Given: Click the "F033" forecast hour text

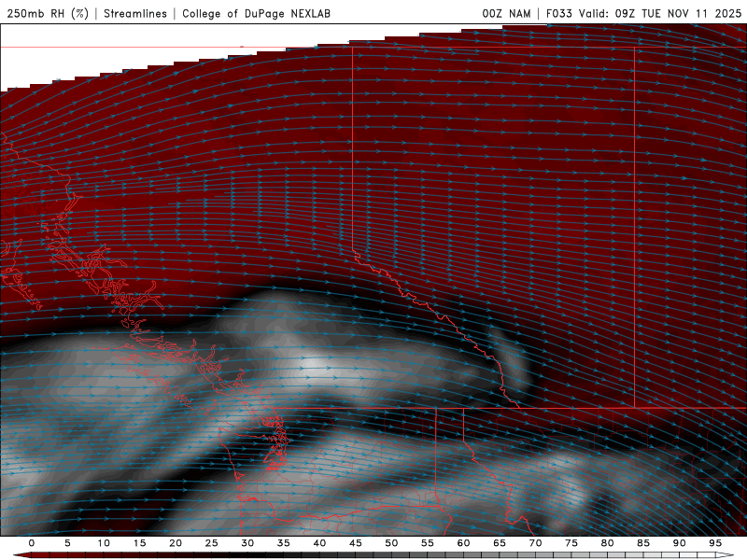Looking at the screenshot, I should point(557,14).
